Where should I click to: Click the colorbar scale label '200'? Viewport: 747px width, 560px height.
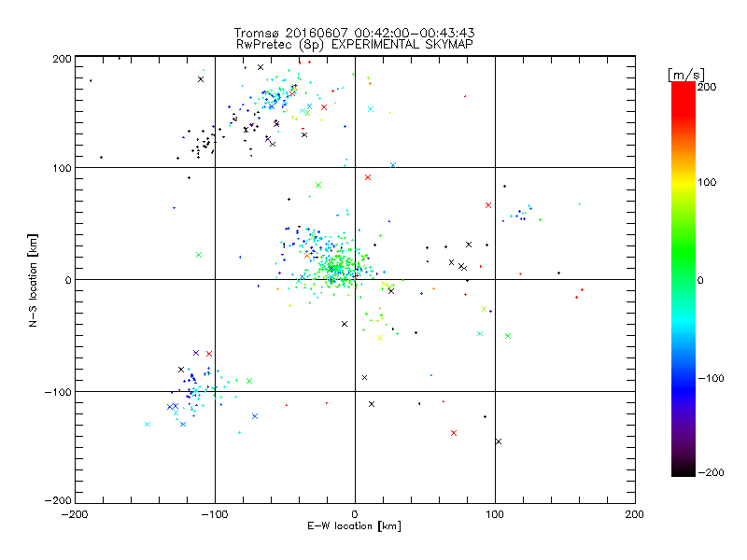pos(707,87)
